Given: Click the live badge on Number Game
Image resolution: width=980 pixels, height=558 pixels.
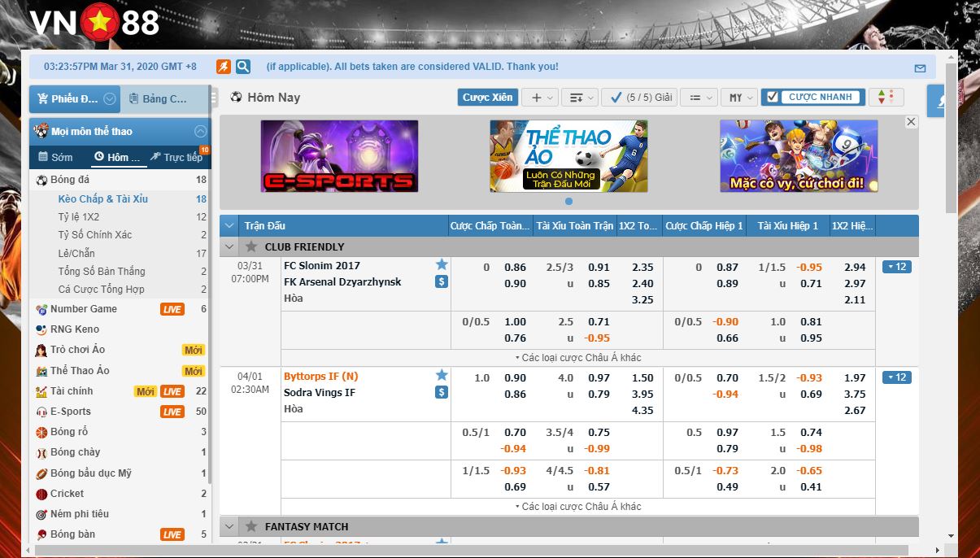Looking at the screenshot, I should [x=172, y=309].
